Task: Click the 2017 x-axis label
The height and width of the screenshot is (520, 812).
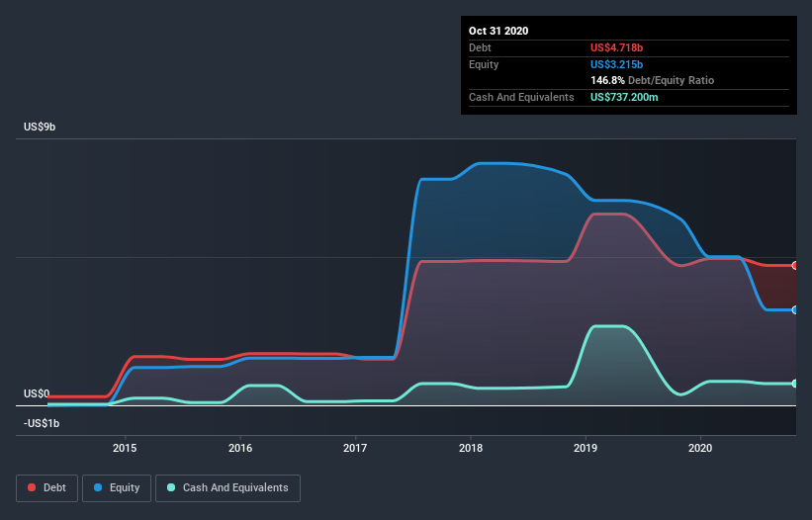Action: (355, 448)
